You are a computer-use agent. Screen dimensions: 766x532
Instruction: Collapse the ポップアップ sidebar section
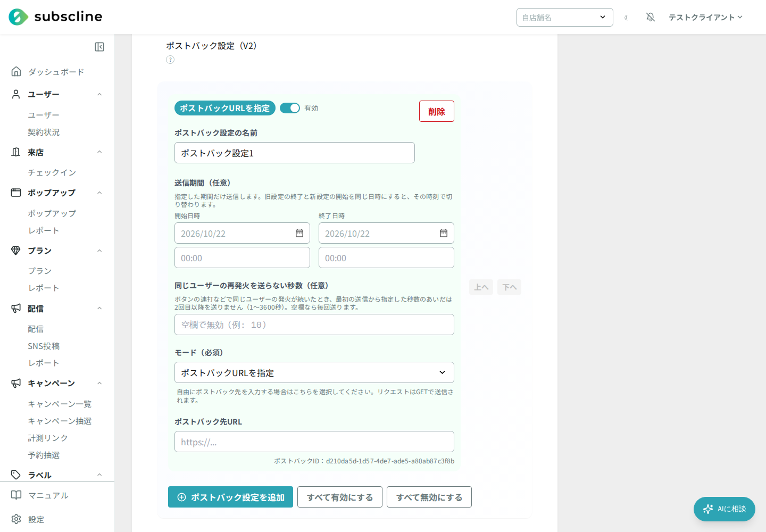(99, 193)
